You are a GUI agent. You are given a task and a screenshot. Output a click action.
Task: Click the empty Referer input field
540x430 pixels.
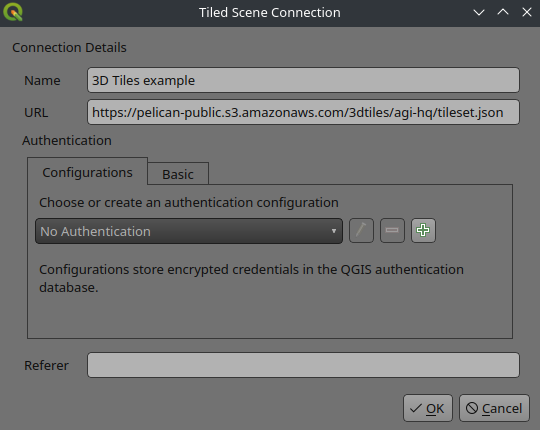[303, 365]
